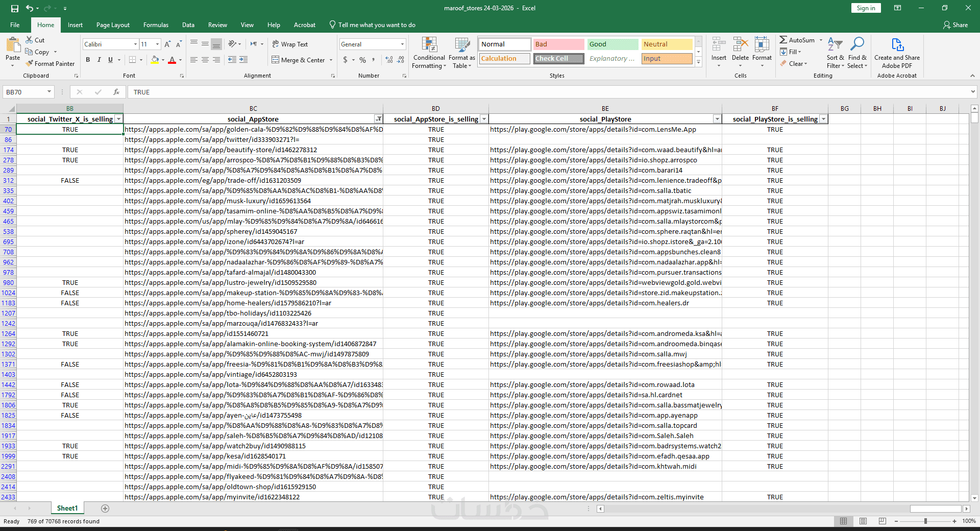This screenshot has width=980, height=531.
Task: Toggle underline formatting
Action: 110,60
